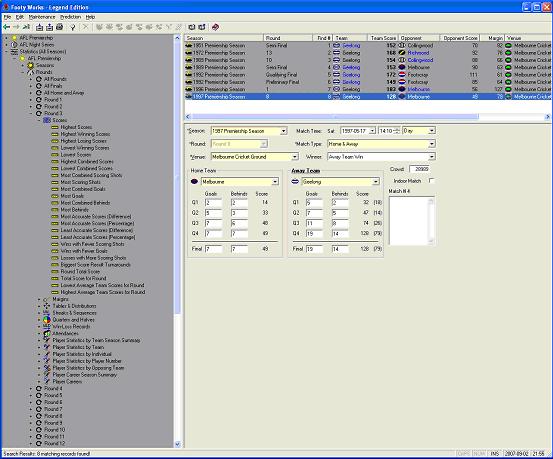Open the Away Team Geelong dropdown
553x459 pixels.
[376, 182]
